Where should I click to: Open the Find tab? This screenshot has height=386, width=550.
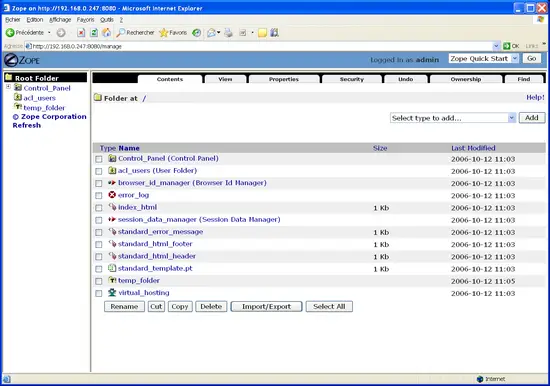pyautogui.click(x=524, y=79)
